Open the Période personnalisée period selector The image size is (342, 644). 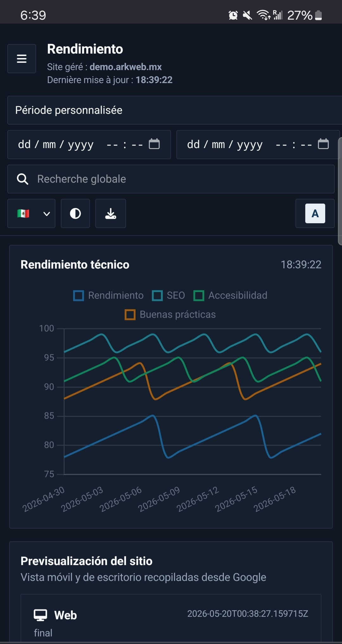pyautogui.click(x=174, y=110)
